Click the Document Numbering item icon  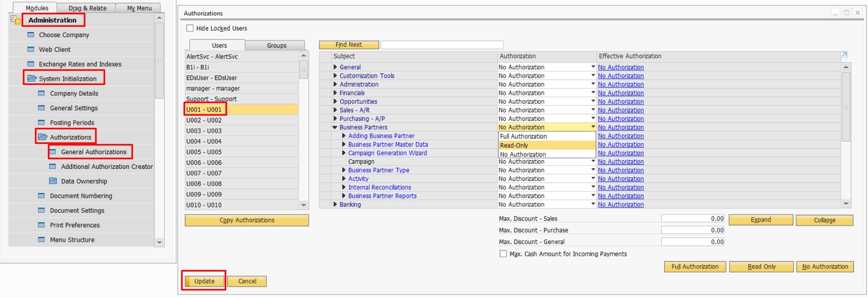[x=41, y=196]
